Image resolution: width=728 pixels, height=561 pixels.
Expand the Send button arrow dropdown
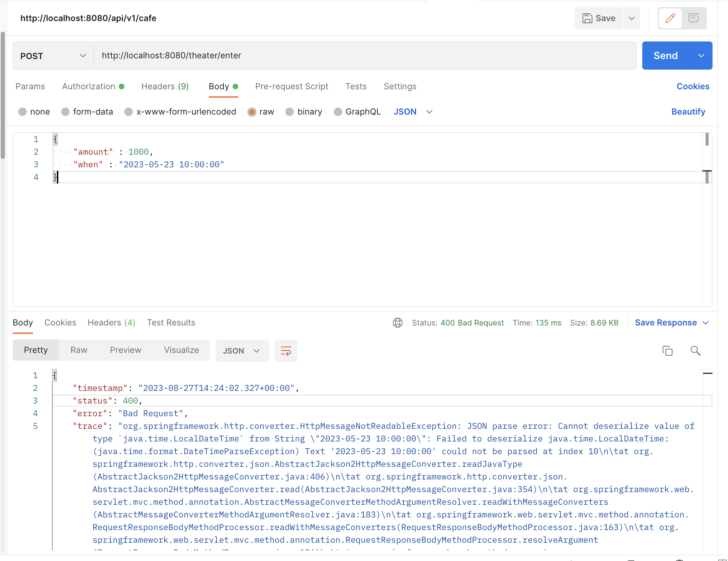(701, 56)
